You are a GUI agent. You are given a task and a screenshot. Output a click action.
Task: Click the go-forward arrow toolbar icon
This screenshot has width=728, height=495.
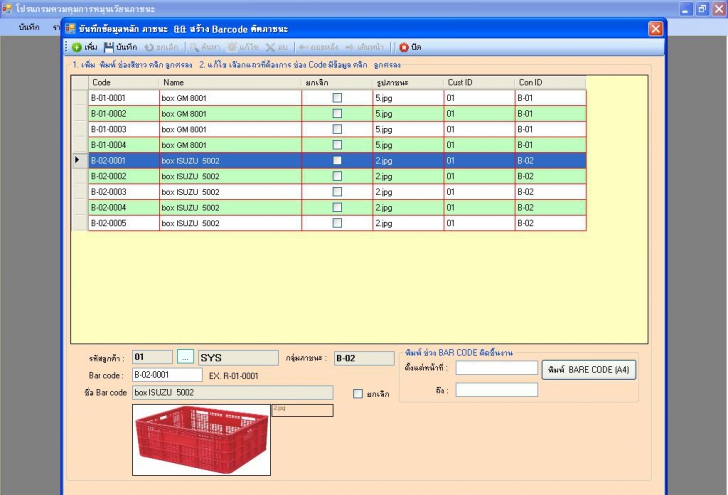coord(350,47)
